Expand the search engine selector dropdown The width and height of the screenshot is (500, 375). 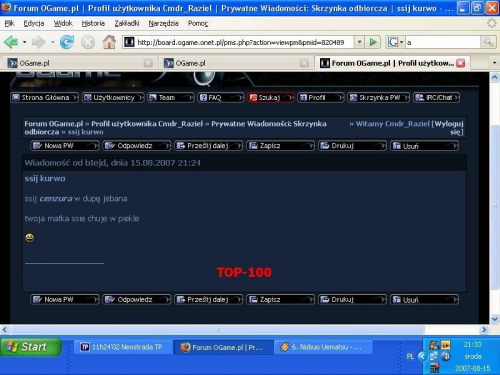pos(402,42)
